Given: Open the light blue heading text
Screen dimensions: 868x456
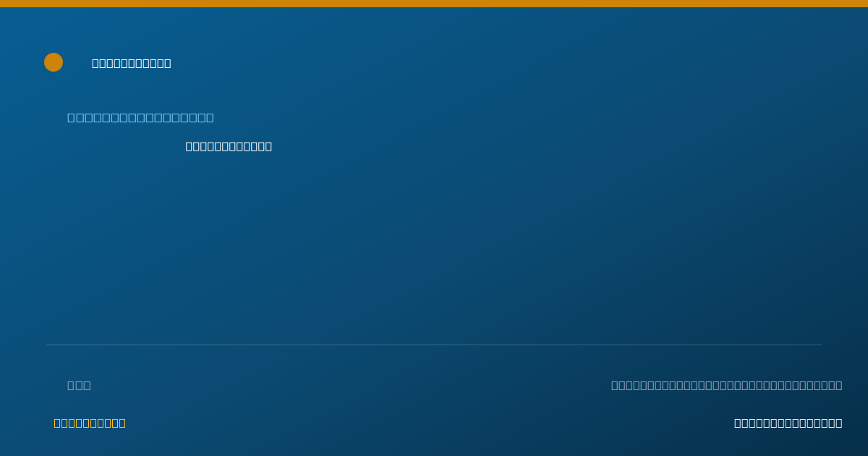Looking at the screenshot, I should 140,117.
